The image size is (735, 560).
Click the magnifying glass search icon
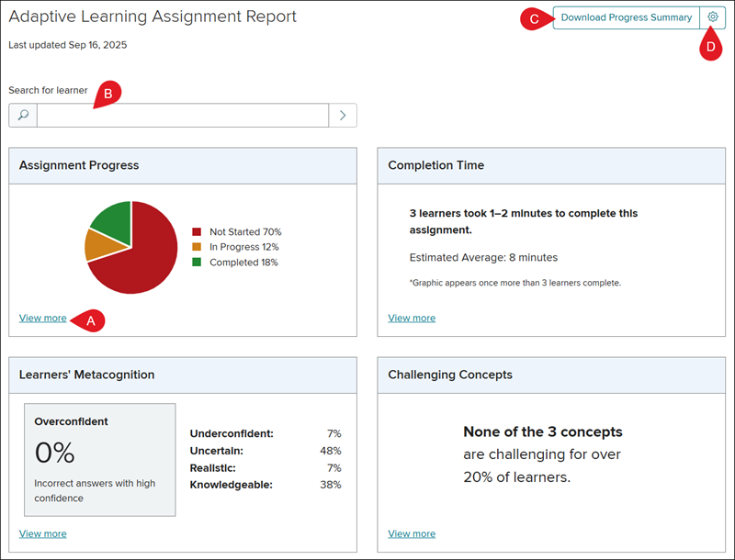tap(23, 115)
